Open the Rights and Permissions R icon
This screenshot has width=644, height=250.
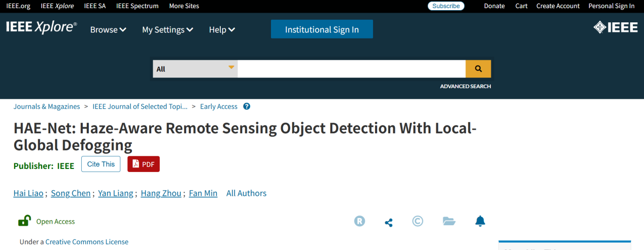click(x=359, y=221)
